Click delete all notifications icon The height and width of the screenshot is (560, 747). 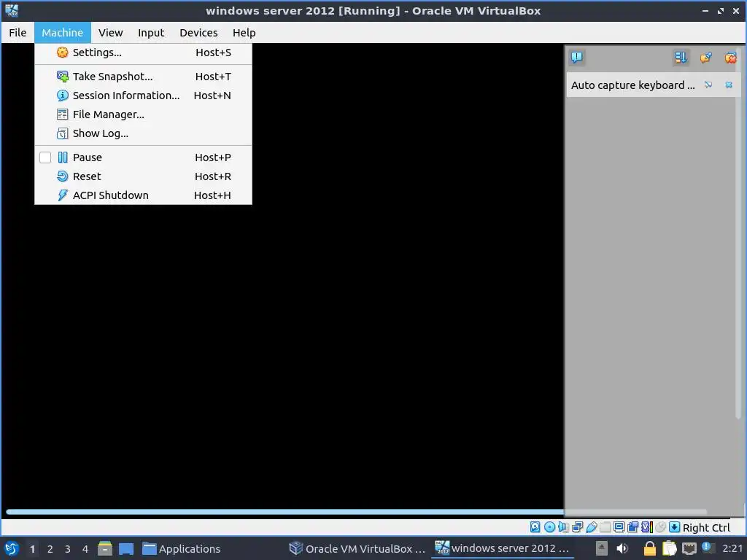tap(730, 58)
